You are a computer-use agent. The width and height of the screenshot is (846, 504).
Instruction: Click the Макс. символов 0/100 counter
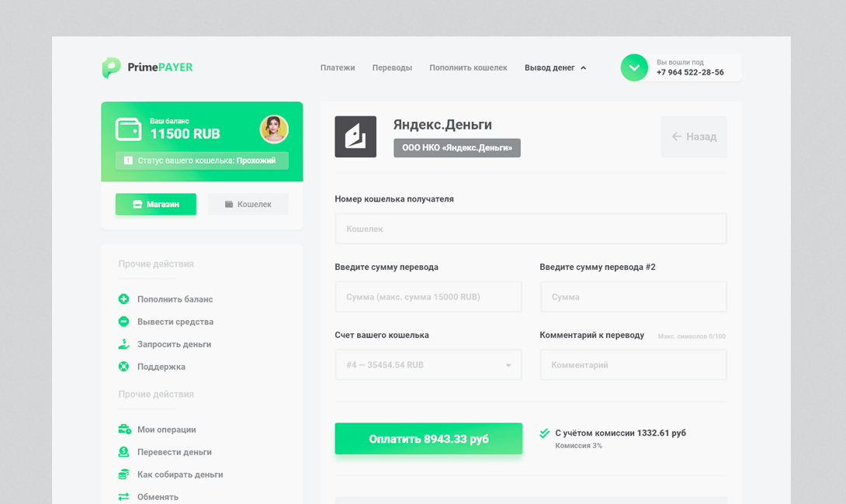[692, 337]
